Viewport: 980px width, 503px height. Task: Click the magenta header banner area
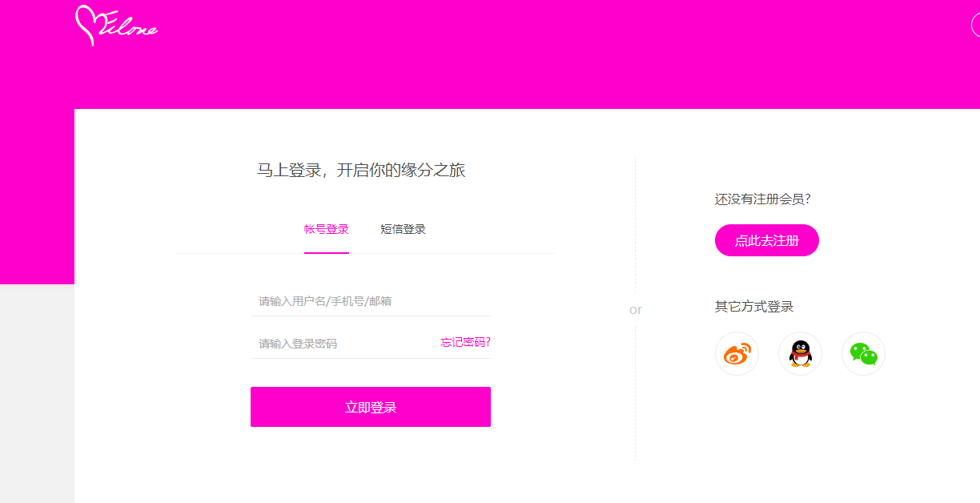(x=520, y=54)
